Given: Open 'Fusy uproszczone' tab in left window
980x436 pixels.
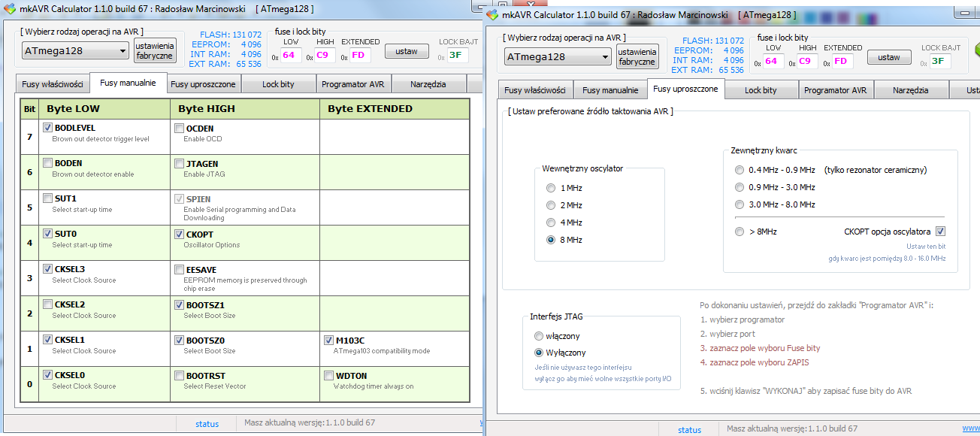Looking at the screenshot, I should click(203, 84).
